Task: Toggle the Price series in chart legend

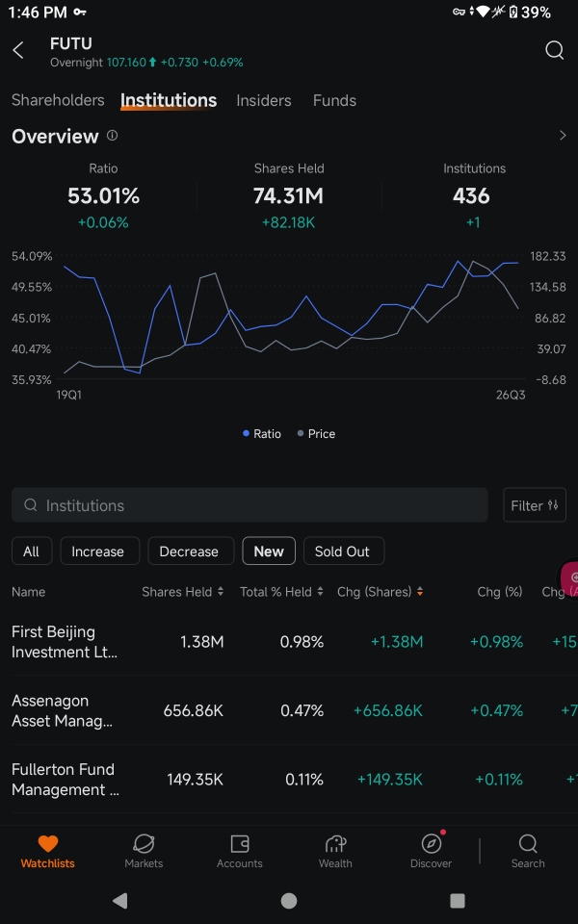Action: tap(316, 434)
